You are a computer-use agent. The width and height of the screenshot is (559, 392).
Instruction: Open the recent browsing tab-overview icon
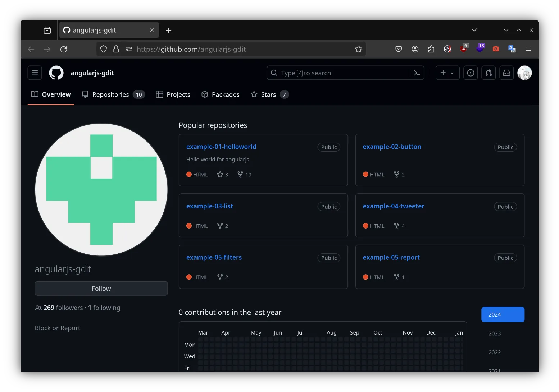47,30
